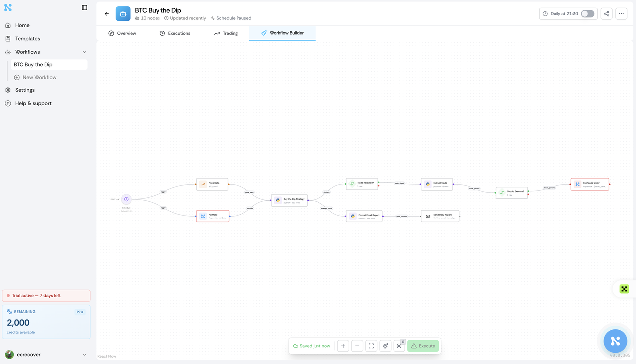This screenshot has width=636, height=364.
Task: Select the Workflow Builder tab
Action: click(x=282, y=33)
